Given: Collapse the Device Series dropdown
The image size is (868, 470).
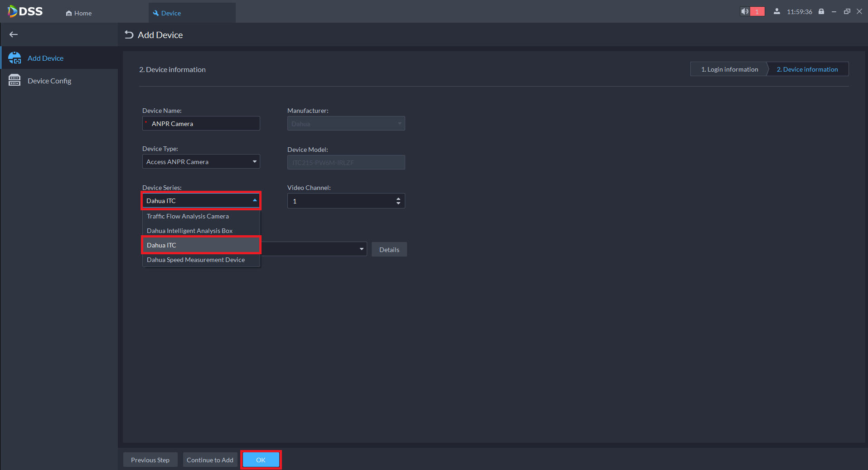Looking at the screenshot, I should (x=201, y=201).
